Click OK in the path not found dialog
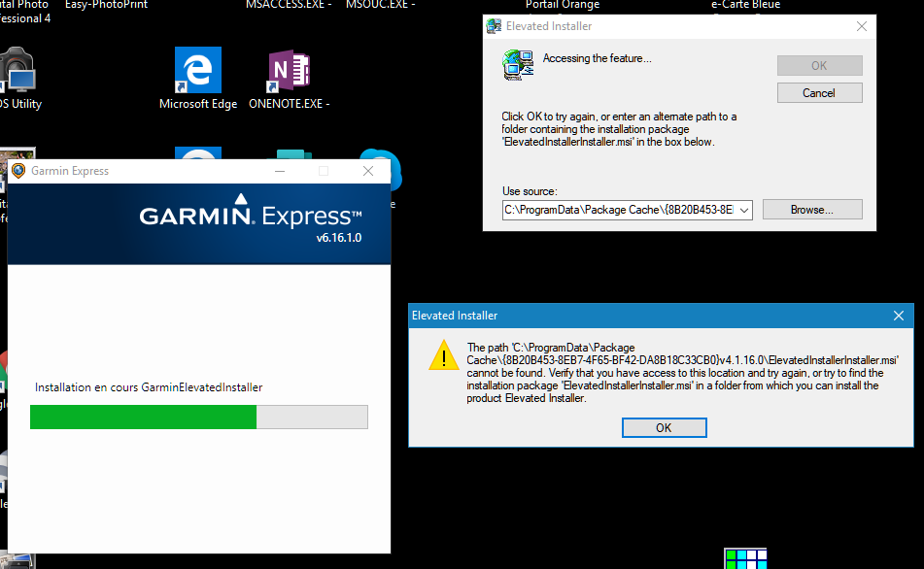The height and width of the screenshot is (569, 924). [x=665, y=427]
